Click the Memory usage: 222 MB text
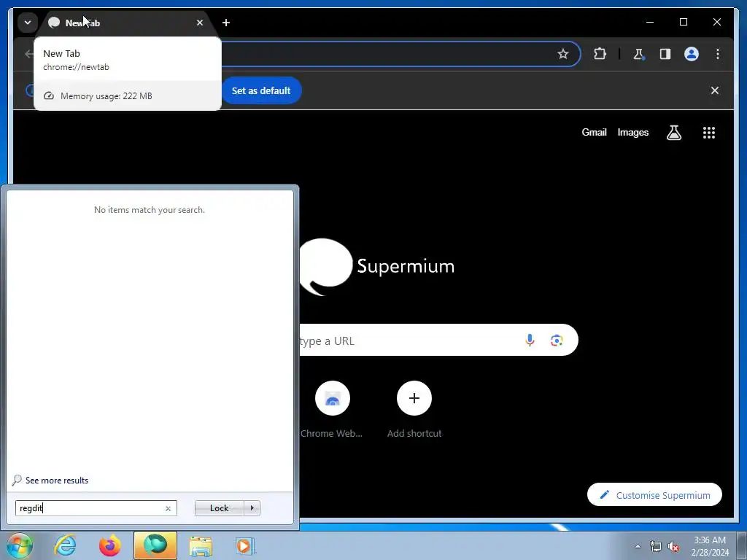This screenshot has width=747, height=560. (x=107, y=96)
